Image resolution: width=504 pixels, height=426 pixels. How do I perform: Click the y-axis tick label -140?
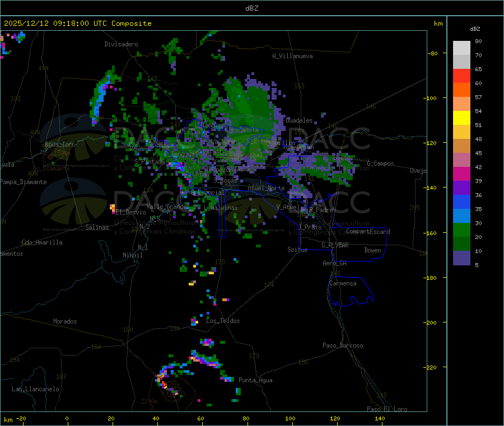click(x=430, y=188)
